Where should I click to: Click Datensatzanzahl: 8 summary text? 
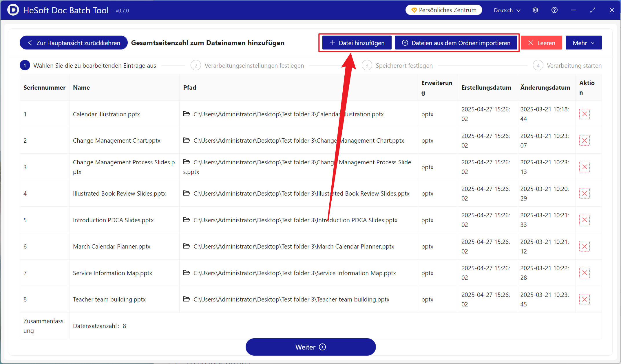coord(99,326)
